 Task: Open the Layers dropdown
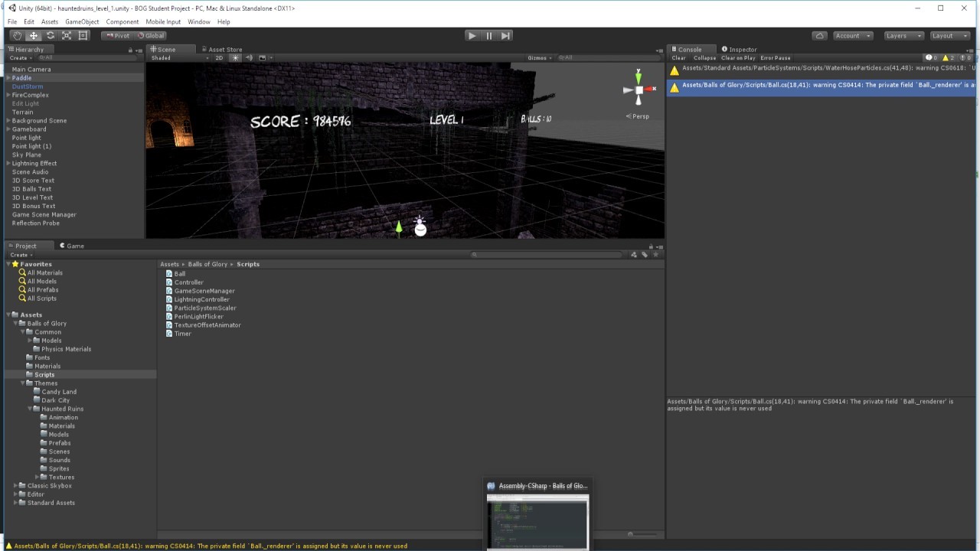902,35
